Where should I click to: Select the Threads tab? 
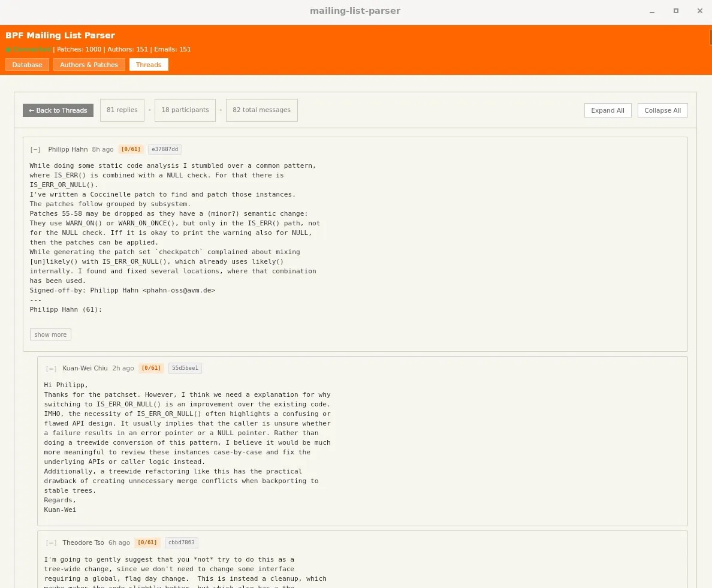tap(149, 65)
